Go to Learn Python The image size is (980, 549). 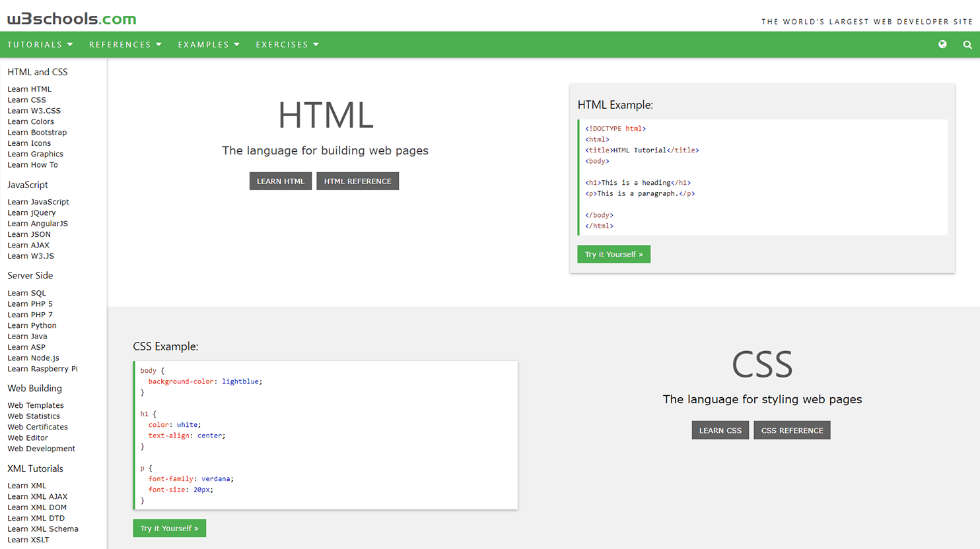click(x=32, y=325)
